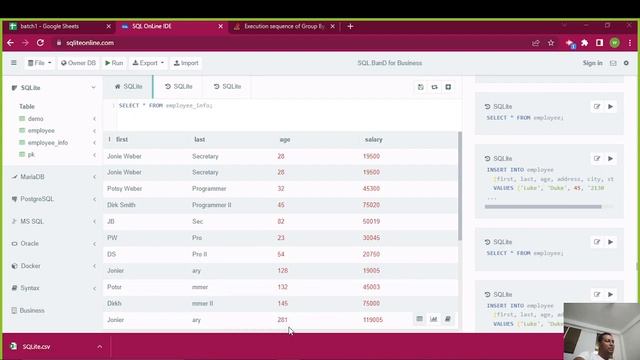The image size is (640, 360).
Task: Click the table view icon below results
Action: (x=420, y=319)
